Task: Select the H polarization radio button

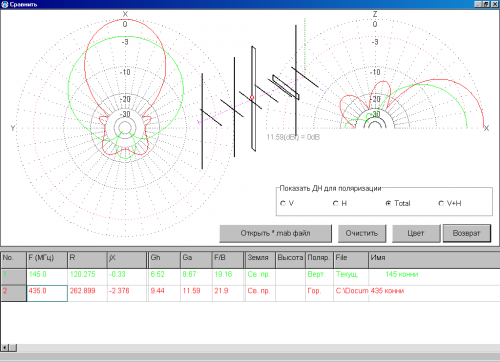Action: point(336,203)
